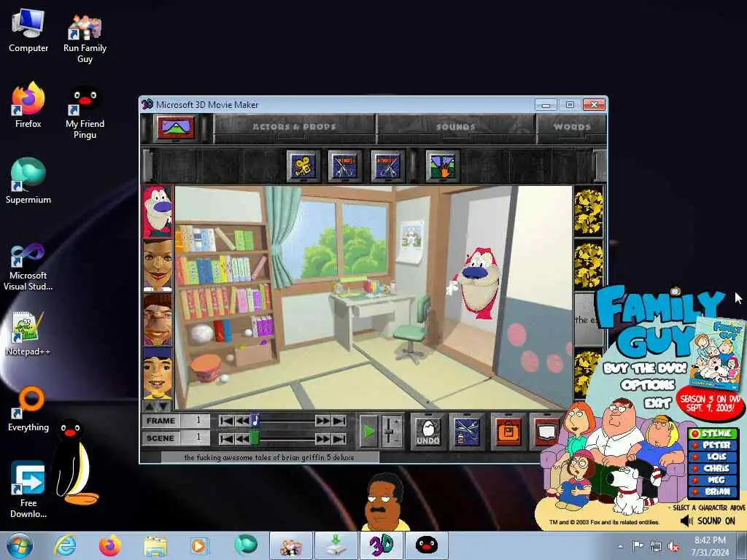Jump to the first frame

click(226, 421)
